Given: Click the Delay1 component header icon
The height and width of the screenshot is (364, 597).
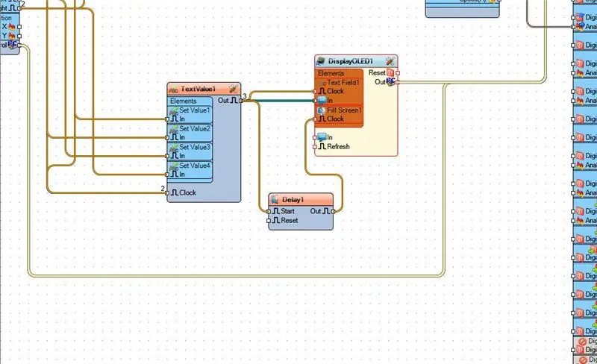Looking at the screenshot, I should click(275, 199).
